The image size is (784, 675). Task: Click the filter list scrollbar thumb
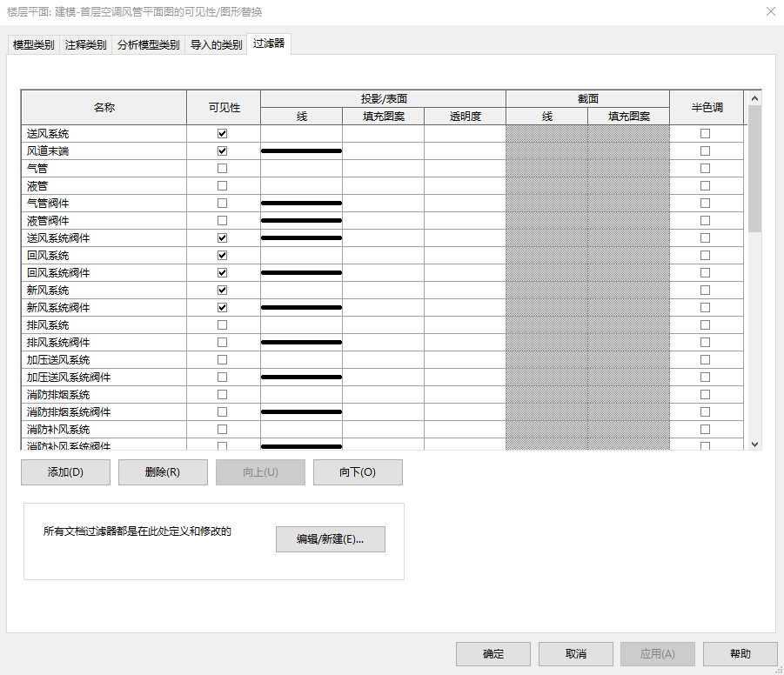click(x=755, y=169)
